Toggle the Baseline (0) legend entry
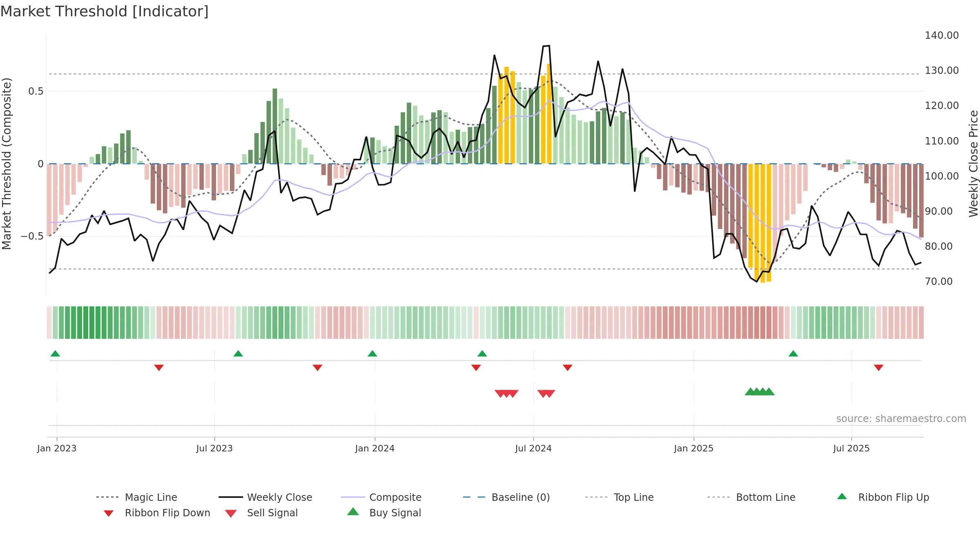This screenshot has height=551, width=980. [x=506, y=497]
